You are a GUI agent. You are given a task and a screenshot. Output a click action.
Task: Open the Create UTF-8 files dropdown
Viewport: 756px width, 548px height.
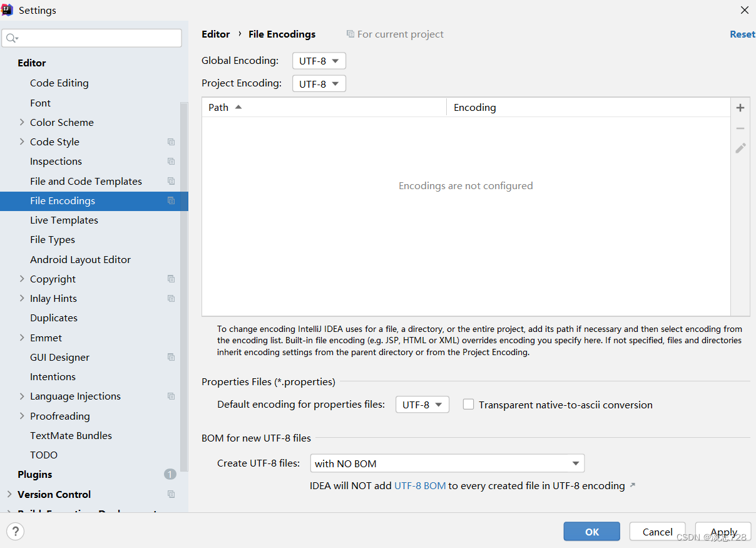[447, 463]
